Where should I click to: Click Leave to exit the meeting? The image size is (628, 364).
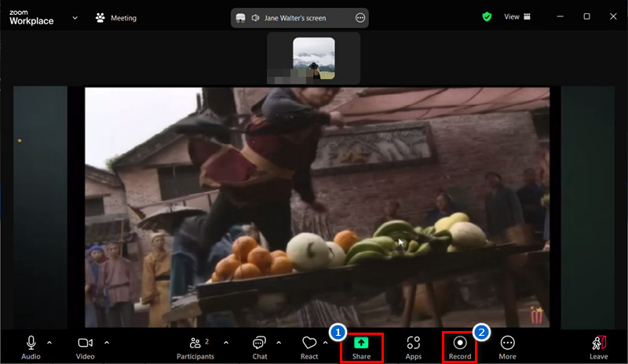599,348
